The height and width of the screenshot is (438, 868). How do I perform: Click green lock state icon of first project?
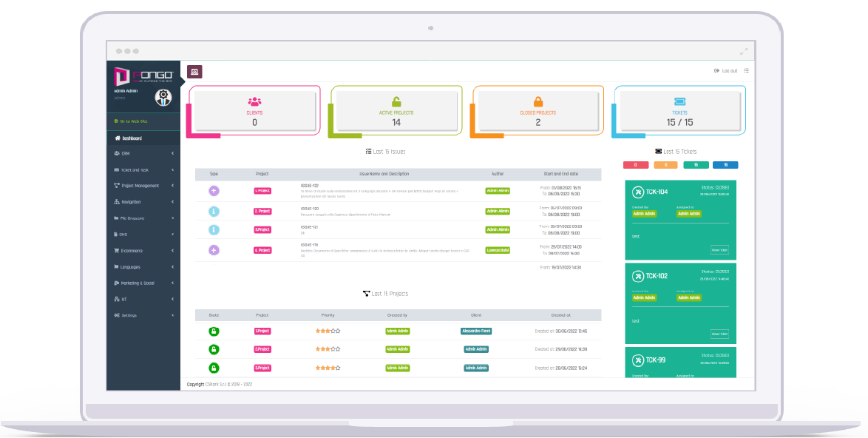(214, 331)
